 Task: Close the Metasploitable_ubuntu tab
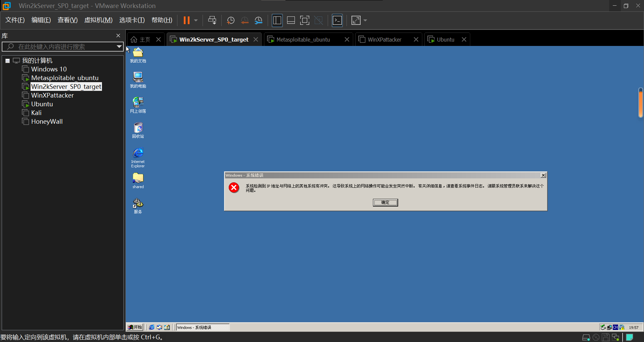pyautogui.click(x=347, y=40)
